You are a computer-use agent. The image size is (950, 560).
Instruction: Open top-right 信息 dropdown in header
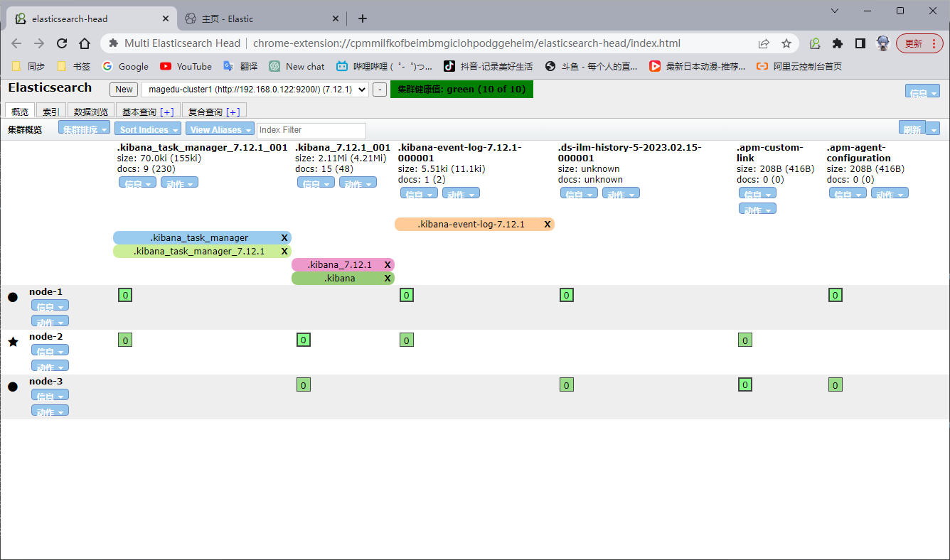pyautogui.click(x=922, y=91)
